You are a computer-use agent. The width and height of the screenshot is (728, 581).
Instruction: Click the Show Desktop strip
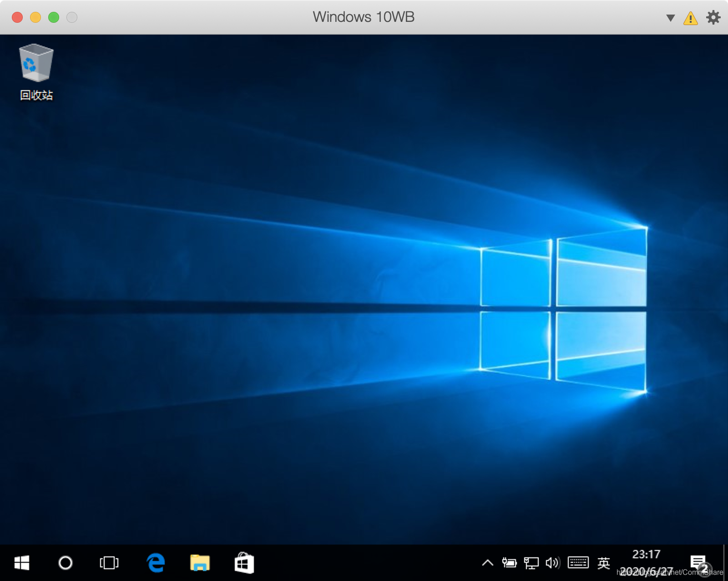725,563
